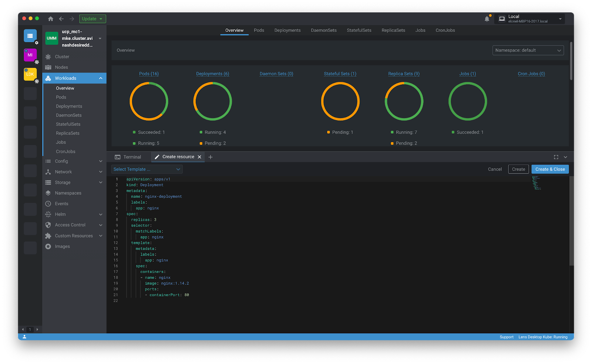Expand the Storage section
Viewport: 592px width, 364px height.
click(x=101, y=182)
